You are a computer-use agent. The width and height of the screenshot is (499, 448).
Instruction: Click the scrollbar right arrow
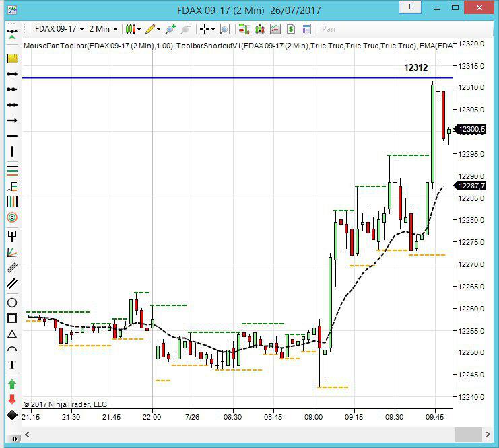point(488,434)
